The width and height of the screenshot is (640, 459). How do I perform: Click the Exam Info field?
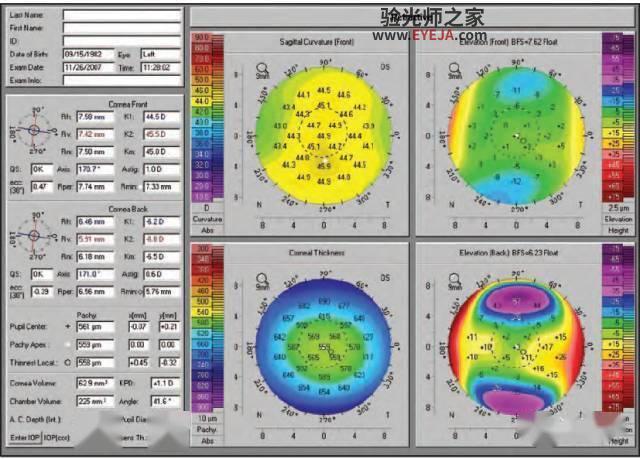pyautogui.click(x=121, y=80)
